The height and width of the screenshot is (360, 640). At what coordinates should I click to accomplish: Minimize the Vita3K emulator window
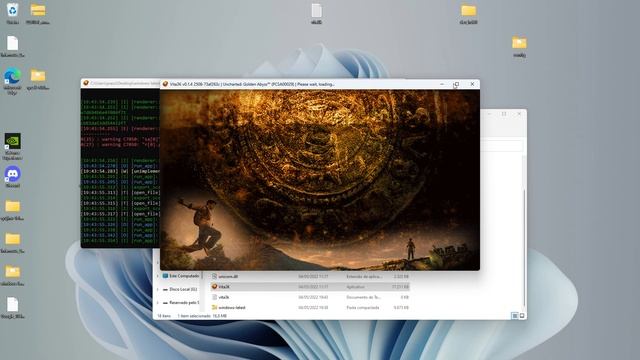click(x=442, y=84)
